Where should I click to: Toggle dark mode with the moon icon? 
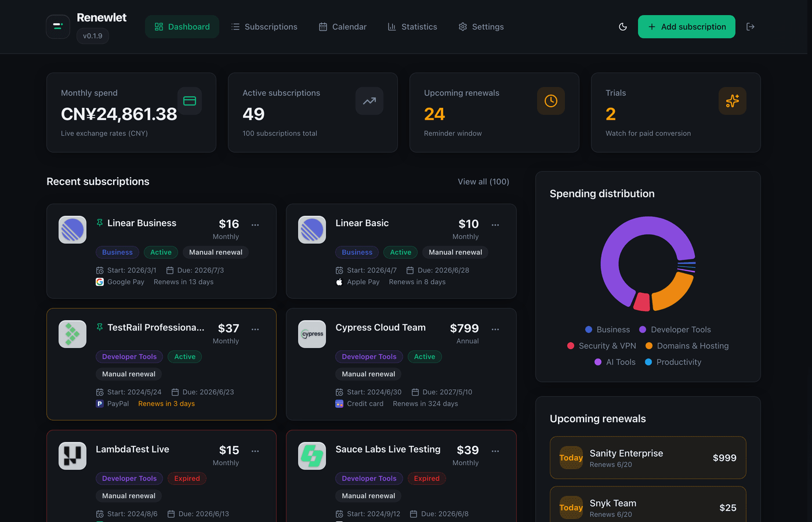623,27
